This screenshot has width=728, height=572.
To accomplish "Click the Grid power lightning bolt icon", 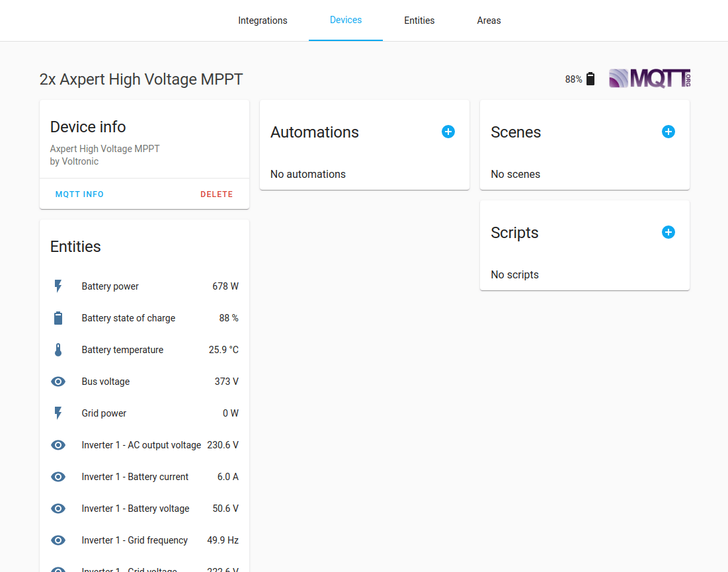I will coord(58,413).
